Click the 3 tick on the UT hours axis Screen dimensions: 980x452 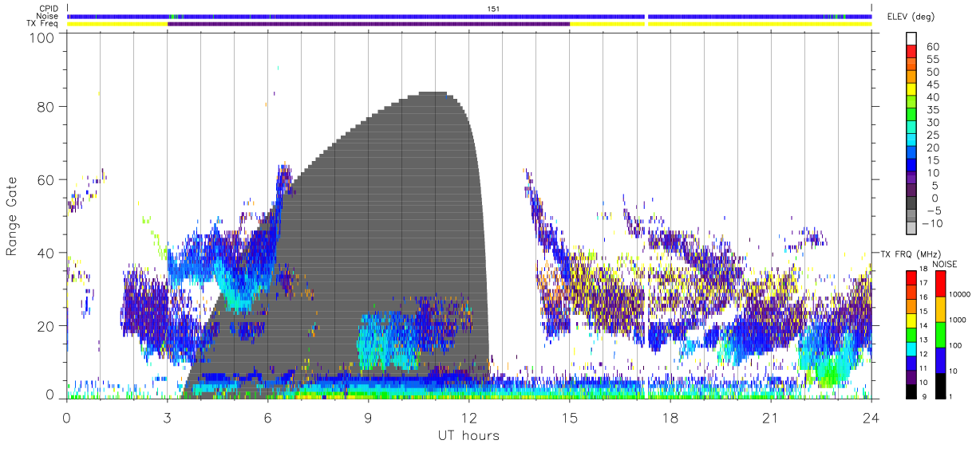pyautogui.click(x=168, y=418)
